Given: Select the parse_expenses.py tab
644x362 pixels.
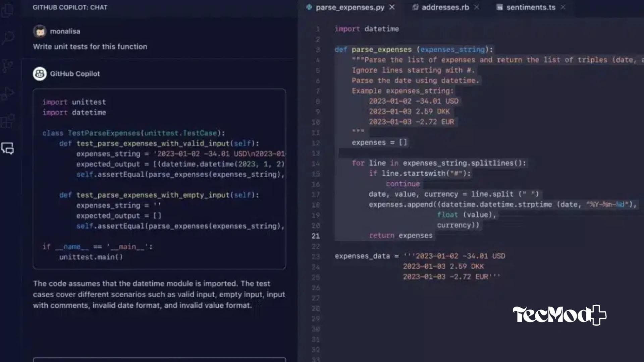Looking at the screenshot, I should [349, 7].
